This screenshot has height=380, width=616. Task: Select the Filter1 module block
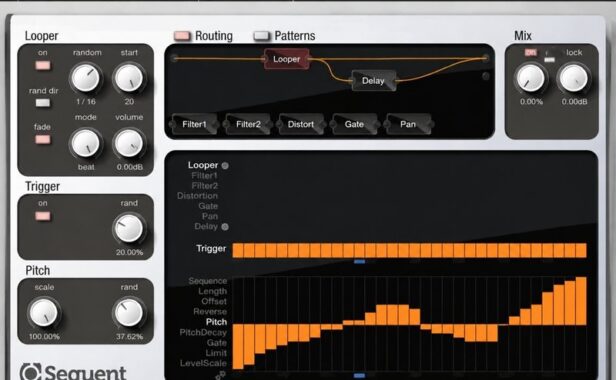coord(194,124)
